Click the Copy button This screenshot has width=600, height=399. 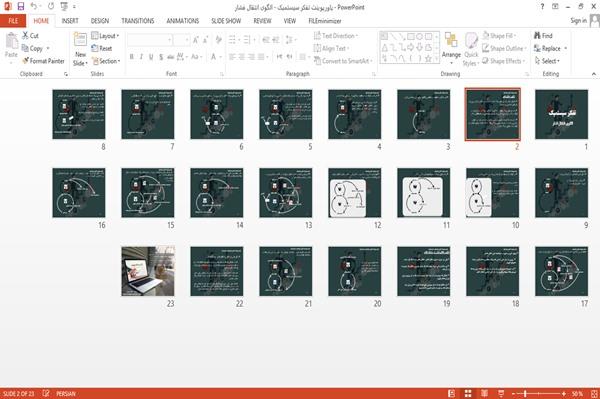[x=32, y=48]
